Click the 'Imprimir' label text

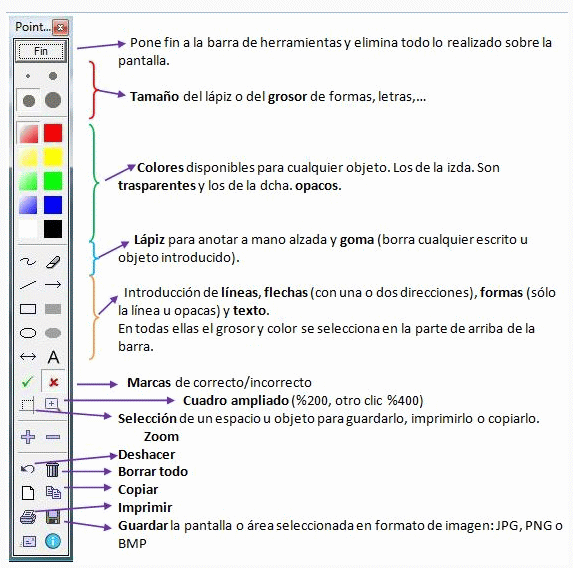pos(145,508)
